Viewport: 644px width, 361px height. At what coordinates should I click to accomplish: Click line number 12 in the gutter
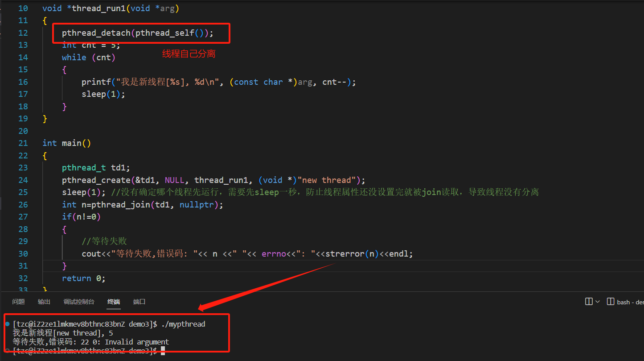point(23,33)
